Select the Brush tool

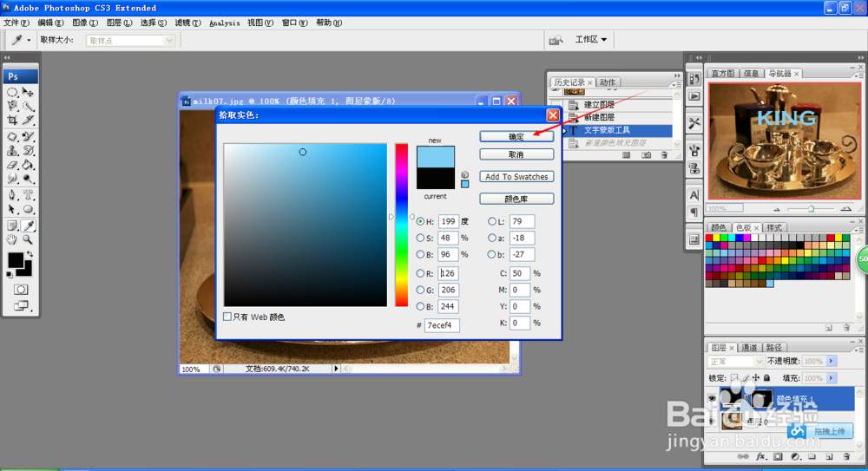click(28, 136)
